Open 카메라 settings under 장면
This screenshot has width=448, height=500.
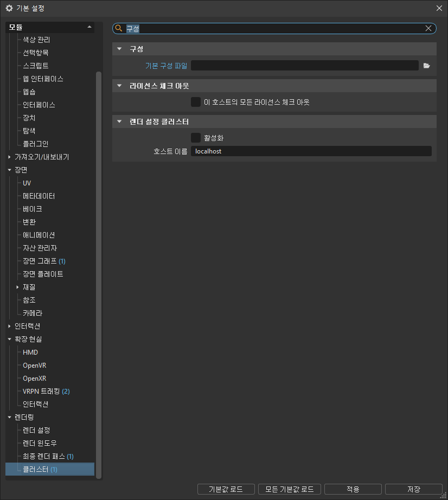click(x=32, y=313)
